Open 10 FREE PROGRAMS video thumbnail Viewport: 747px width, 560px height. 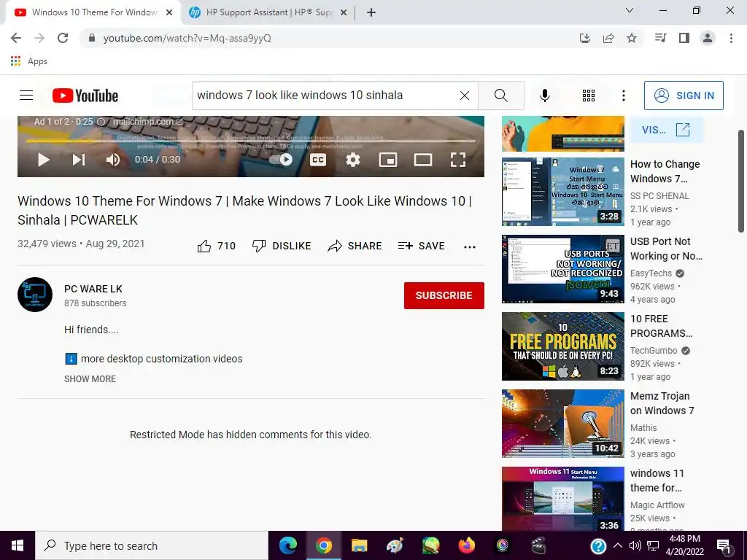[x=562, y=346]
